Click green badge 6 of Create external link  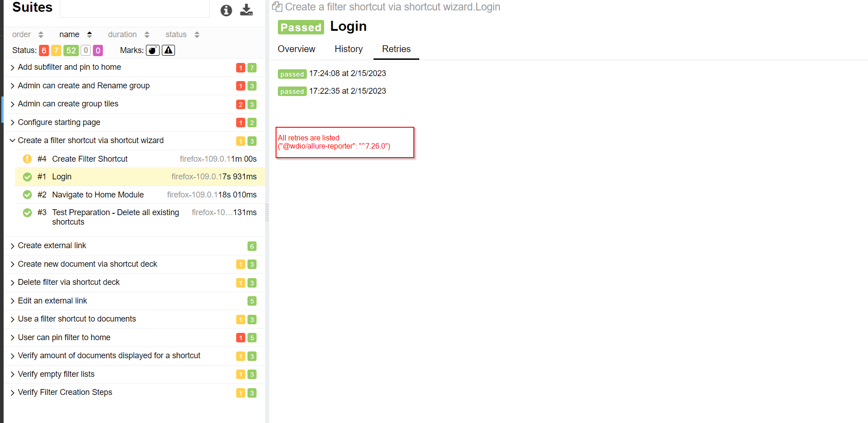click(252, 246)
